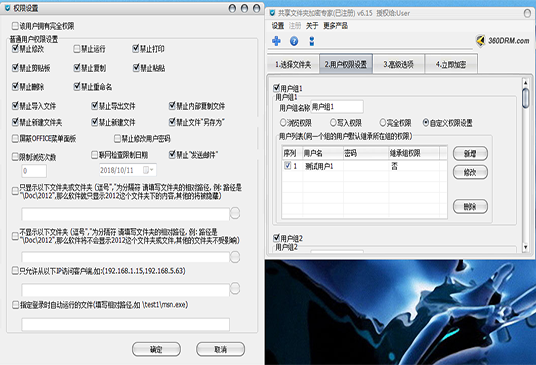Open the 更多产品 menu
The height and width of the screenshot is (365, 536).
335,26
